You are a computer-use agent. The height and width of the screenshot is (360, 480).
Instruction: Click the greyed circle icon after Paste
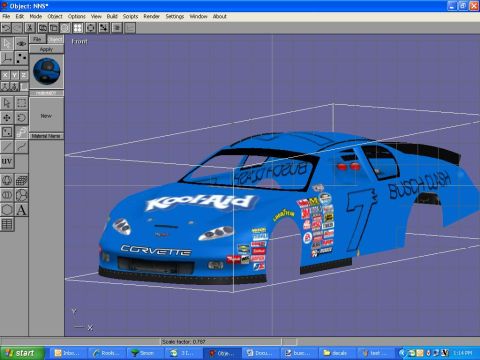click(65, 28)
